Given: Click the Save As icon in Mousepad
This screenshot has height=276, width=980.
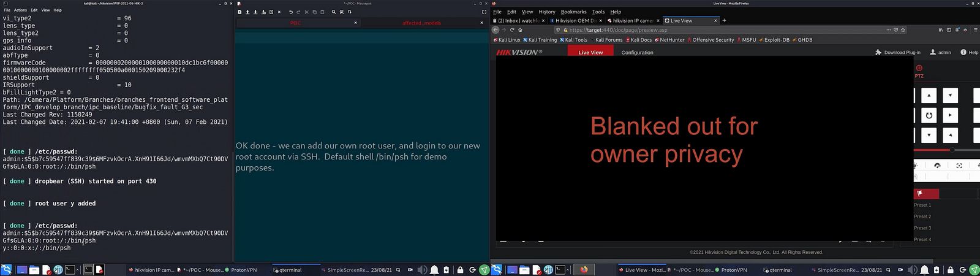Looking at the screenshot, I should (x=264, y=12).
